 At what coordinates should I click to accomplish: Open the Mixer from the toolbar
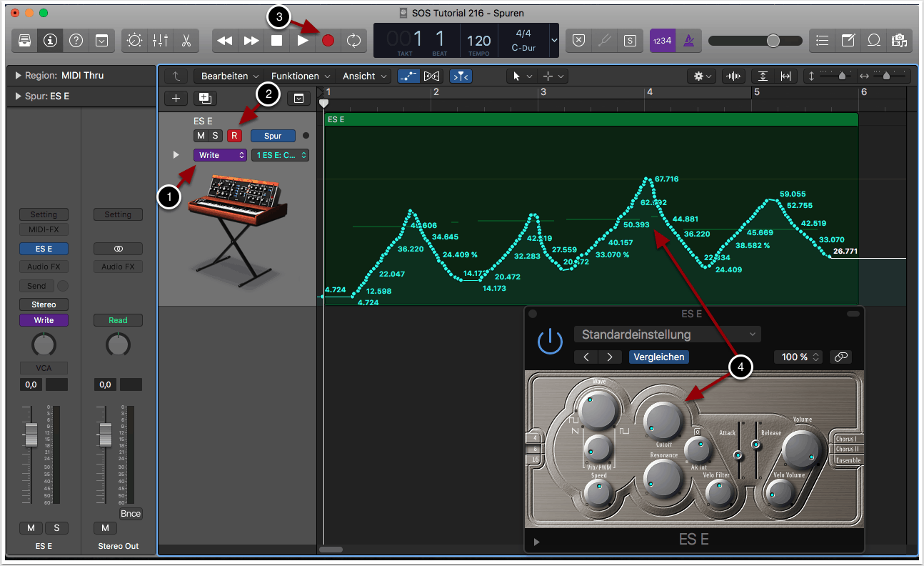(160, 41)
